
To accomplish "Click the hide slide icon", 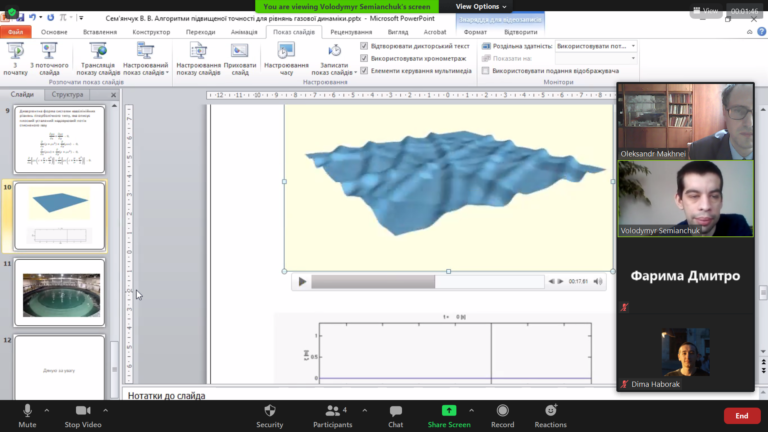I will coord(240,50).
